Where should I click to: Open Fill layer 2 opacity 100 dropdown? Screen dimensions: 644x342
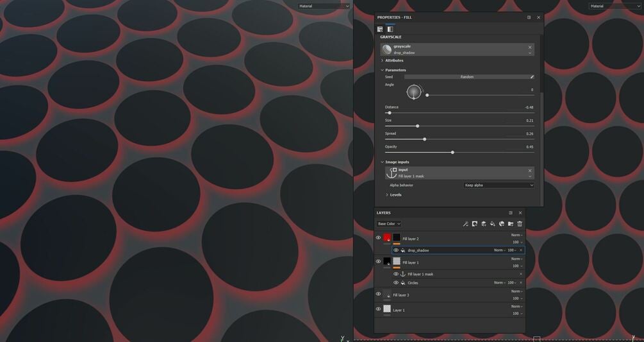pos(518,242)
